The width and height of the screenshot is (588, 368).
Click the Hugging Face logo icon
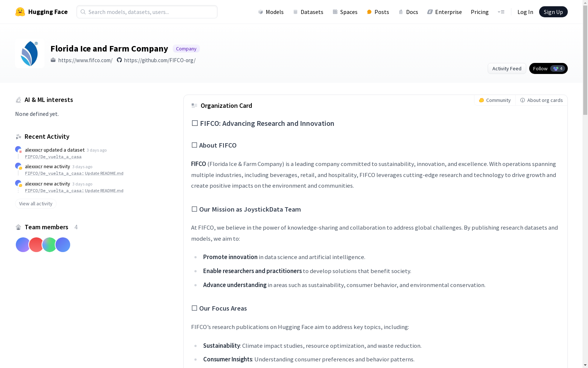point(20,12)
